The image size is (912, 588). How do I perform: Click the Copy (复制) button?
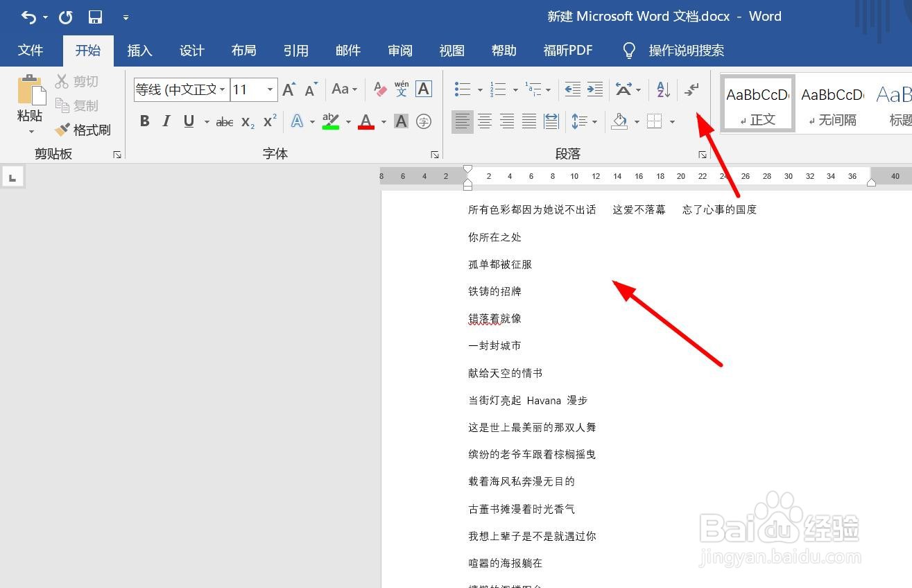[x=77, y=105]
